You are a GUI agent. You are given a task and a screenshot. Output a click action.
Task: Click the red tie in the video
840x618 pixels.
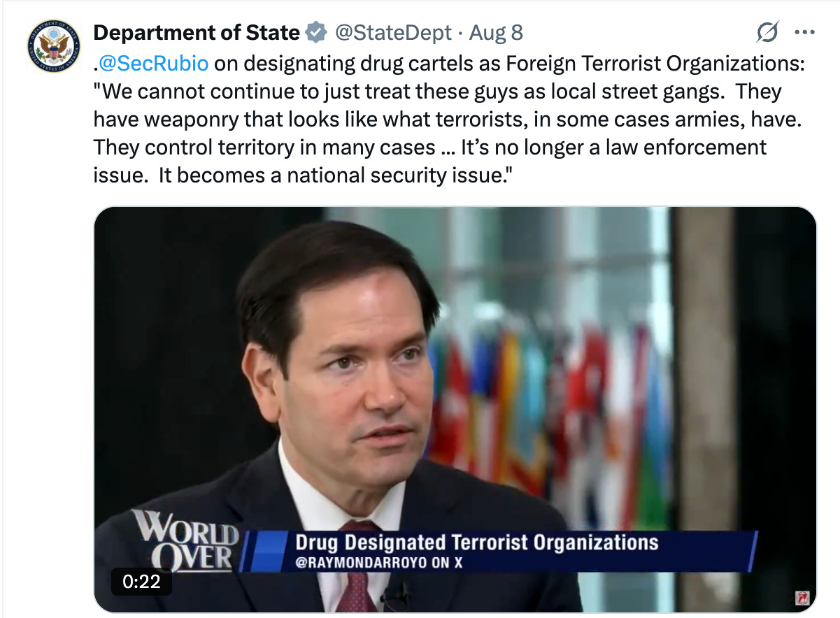(355, 570)
